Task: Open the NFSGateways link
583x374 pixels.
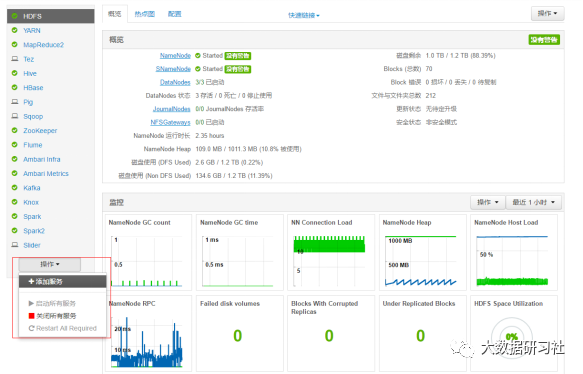Action: point(170,122)
